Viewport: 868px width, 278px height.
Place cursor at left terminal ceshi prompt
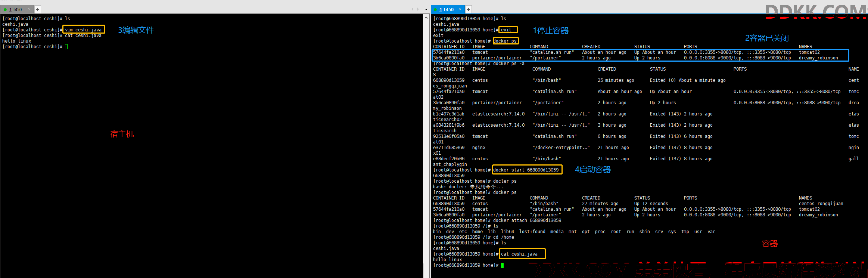pos(66,47)
